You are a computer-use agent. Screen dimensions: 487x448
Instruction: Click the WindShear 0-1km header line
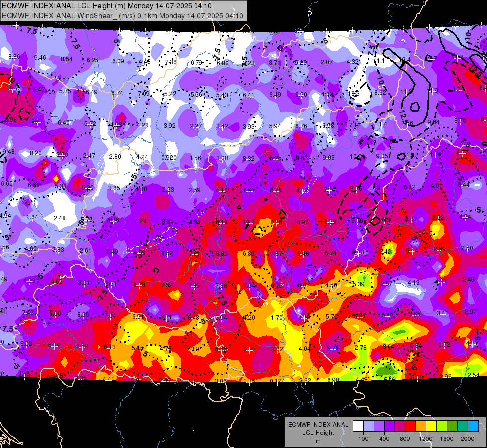(x=122, y=16)
